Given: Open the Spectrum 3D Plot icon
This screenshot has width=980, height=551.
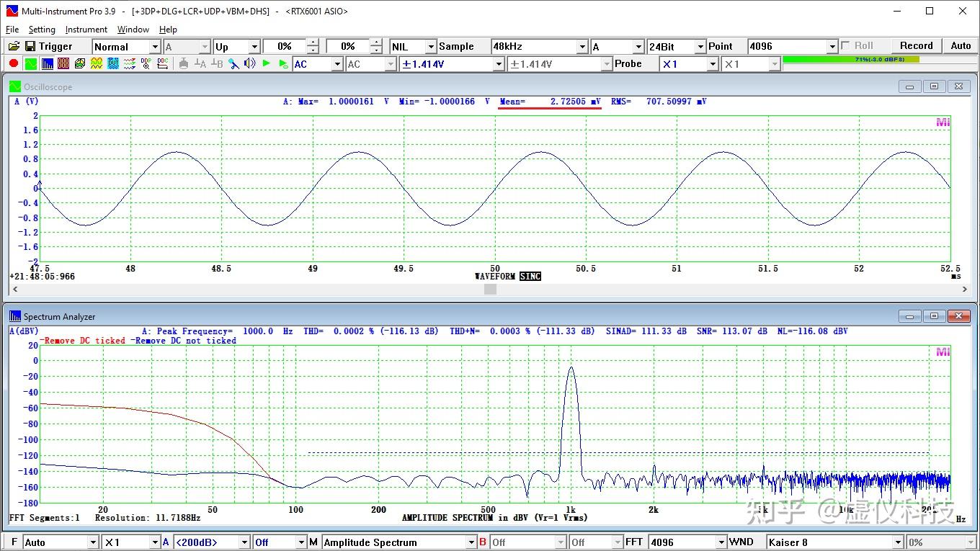Looking at the screenshot, I should 79,63.
